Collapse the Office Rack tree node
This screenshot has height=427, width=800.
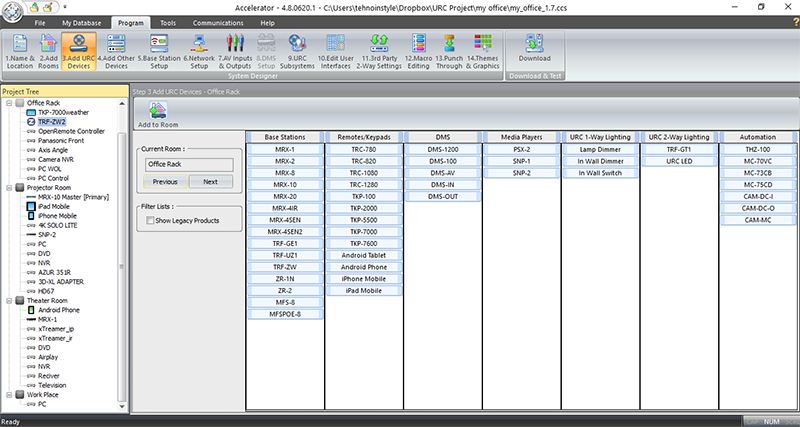point(9,102)
